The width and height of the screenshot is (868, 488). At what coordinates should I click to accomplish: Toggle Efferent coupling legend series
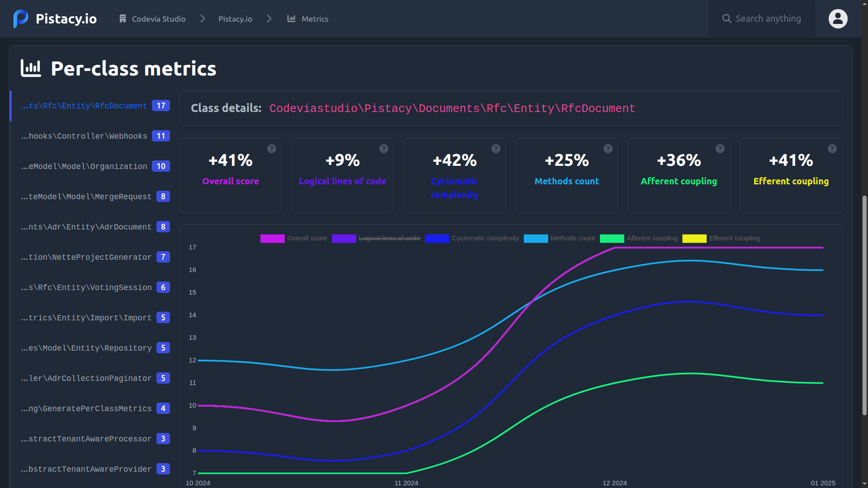(x=721, y=238)
